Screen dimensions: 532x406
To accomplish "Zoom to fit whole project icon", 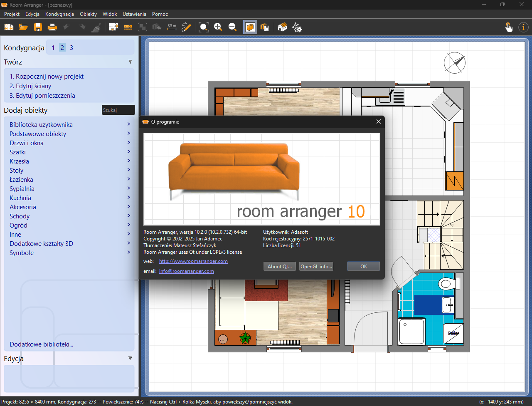I will (x=204, y=27).
